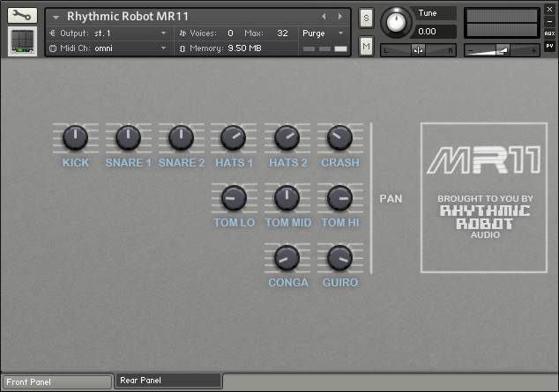Viewport: 559px width, 392px height.
Task: Collapse the instrument header with the triangle
Action: tap(56, 17)
